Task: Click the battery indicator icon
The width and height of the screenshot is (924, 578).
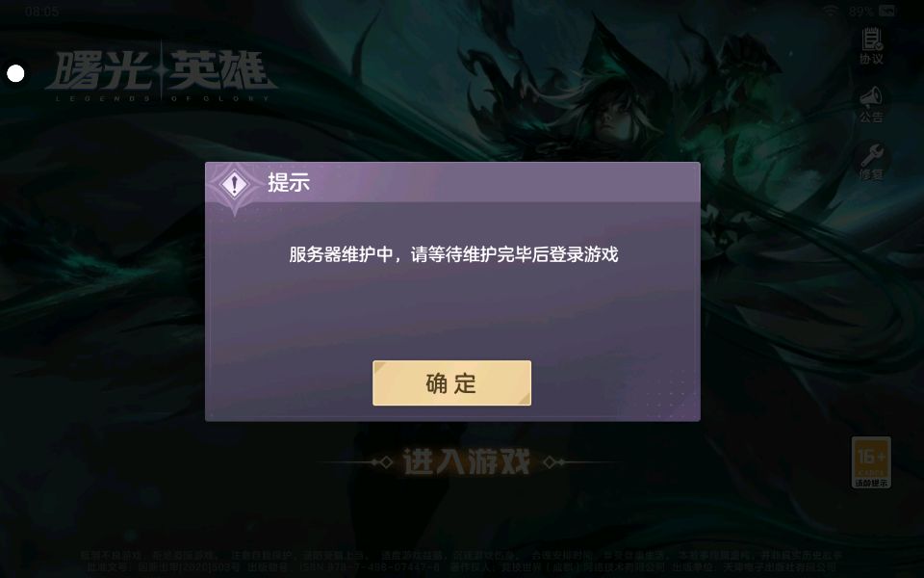Action: (886, 11)
